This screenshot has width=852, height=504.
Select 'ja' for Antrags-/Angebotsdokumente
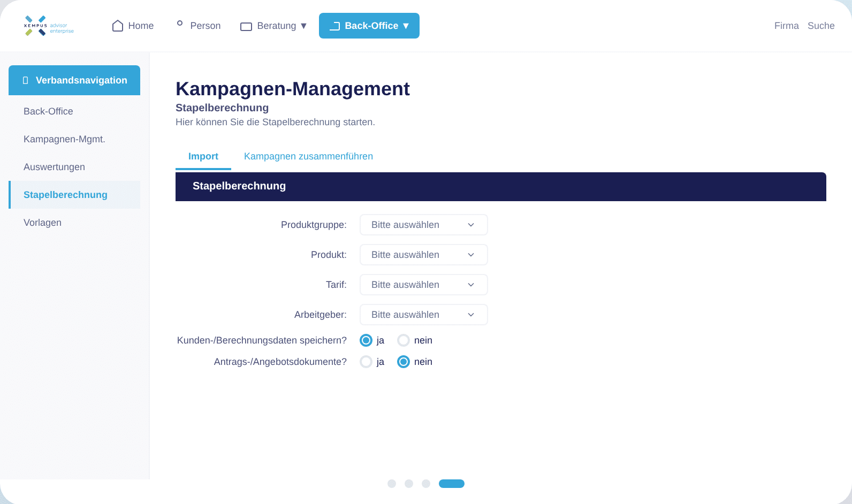pyautogui.click(x=366, y=362)
